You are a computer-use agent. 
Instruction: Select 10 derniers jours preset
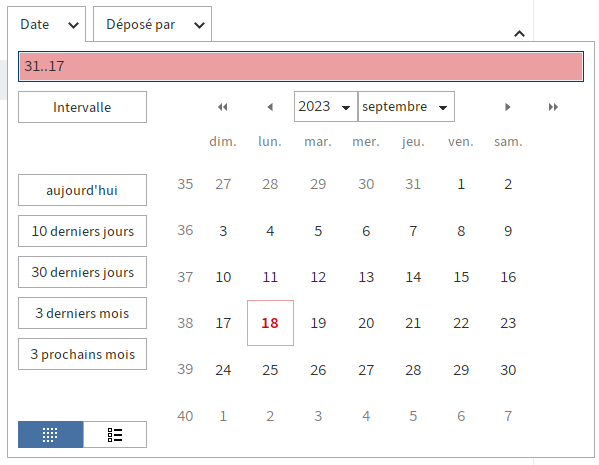click(x=82, y=231)
